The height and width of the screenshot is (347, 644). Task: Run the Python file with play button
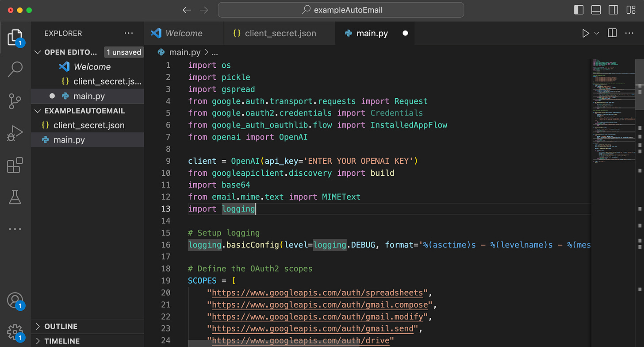586,33
